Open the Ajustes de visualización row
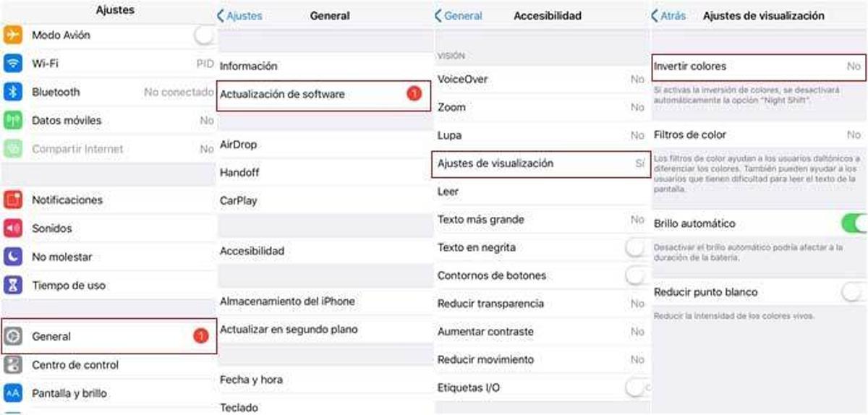Viewport: 868px width, 415px height. 541,163
